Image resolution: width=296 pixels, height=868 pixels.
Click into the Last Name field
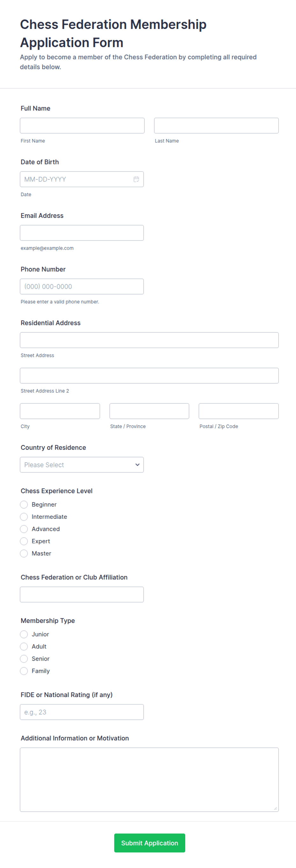click(216, 126)
